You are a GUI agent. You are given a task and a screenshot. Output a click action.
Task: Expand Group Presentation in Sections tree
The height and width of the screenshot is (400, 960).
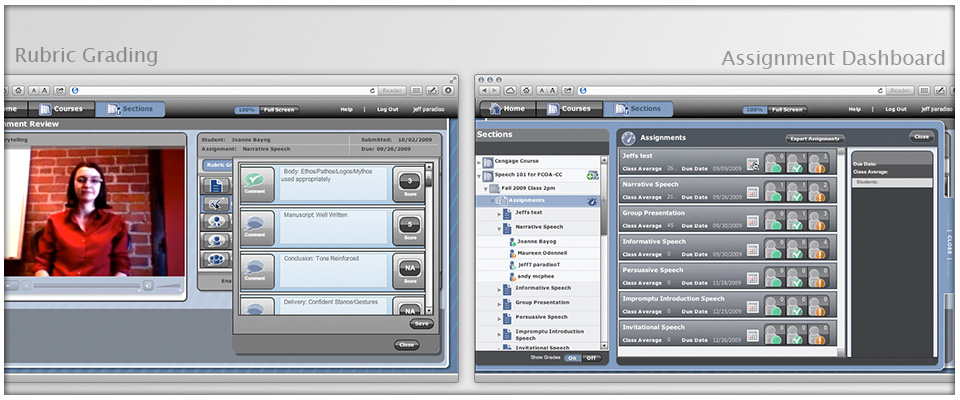(499, 303)
